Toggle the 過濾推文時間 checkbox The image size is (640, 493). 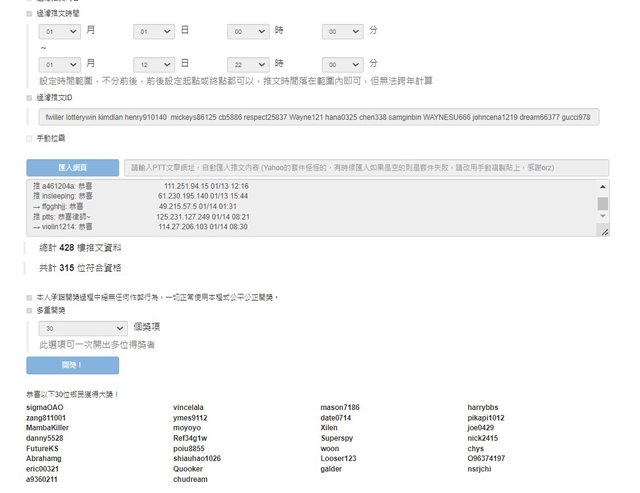point(29,14)
